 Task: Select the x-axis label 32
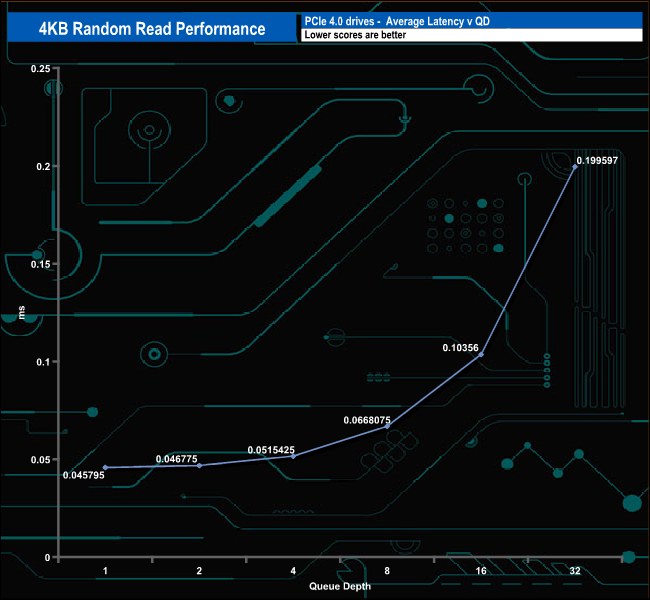pyautogui.click(x=575, y=571)
